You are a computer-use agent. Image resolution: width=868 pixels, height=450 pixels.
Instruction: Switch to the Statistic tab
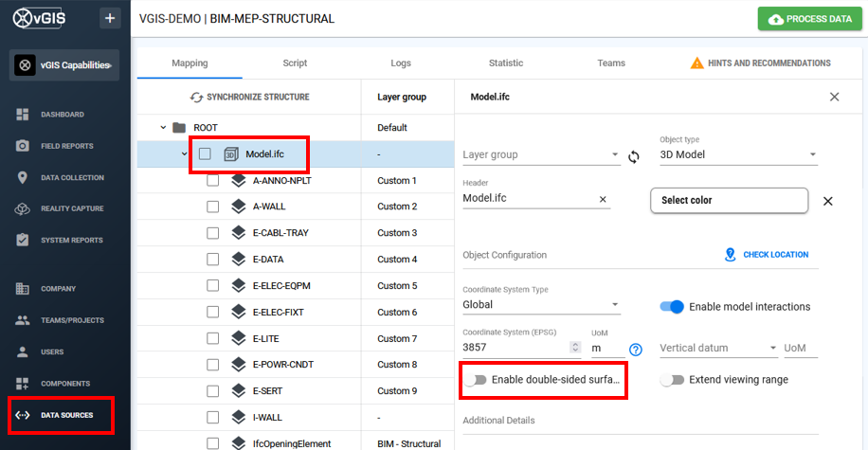[x=506, y=63]
